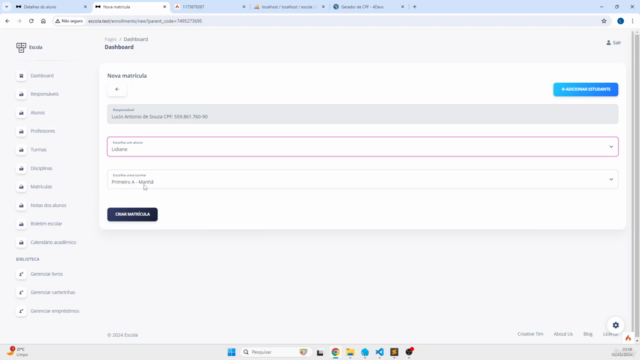Click the page vertical scrollbar
The width and height of the screenshot is (640, 360).
(637, 184)
